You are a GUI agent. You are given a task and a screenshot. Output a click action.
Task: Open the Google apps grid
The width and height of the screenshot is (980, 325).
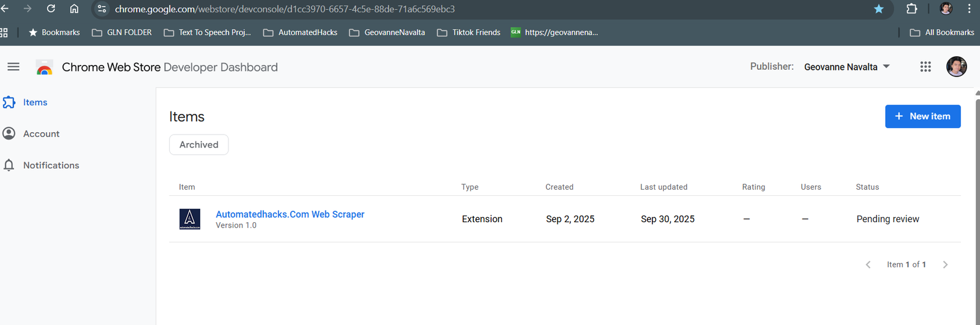coord(925,67)
